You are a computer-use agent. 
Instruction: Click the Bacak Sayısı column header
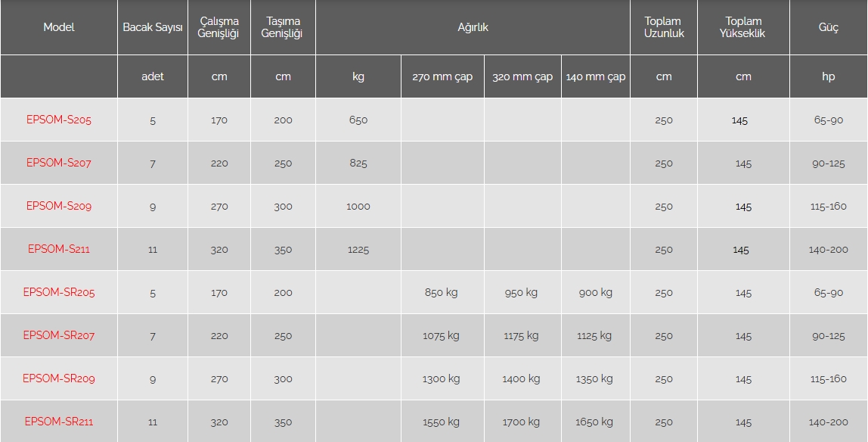(153, 27)
